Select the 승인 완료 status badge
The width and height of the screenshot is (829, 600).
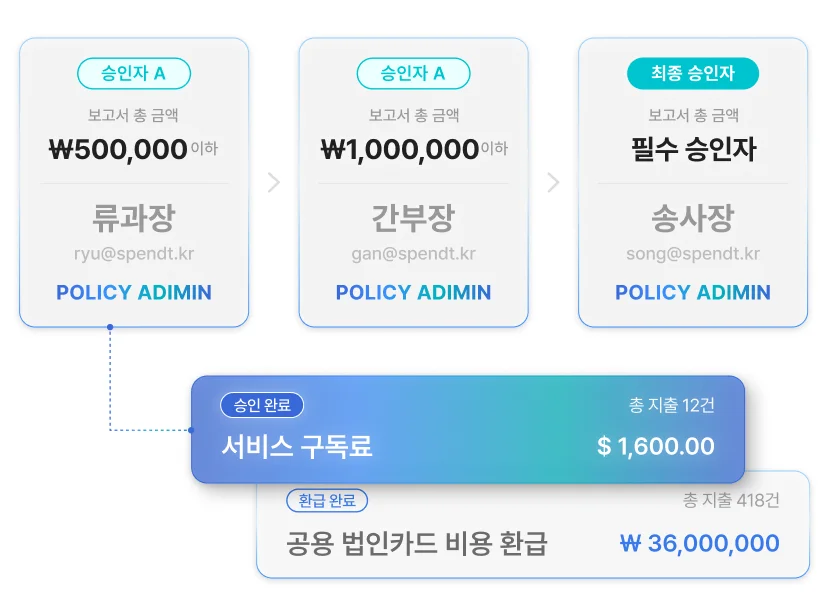tap(262, 405)
